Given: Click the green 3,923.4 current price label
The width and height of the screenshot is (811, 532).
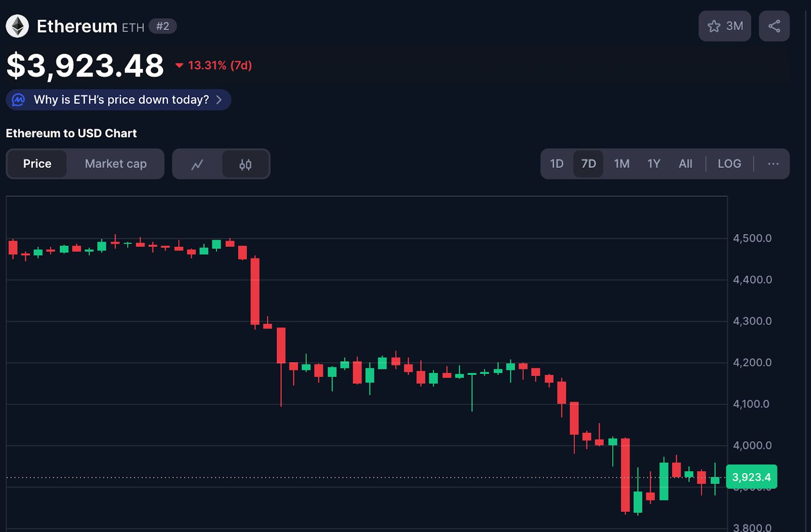Looking at the screenshot, I should [x=751, y=477].
